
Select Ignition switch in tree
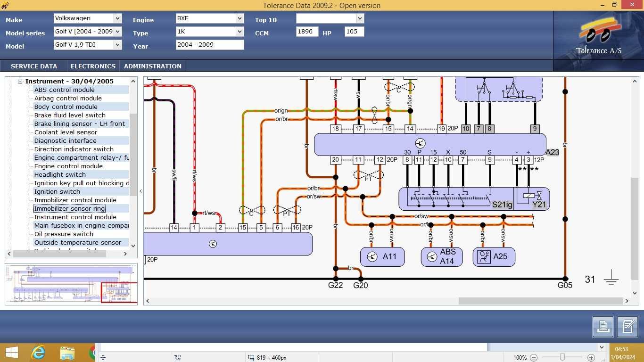[57, 191]
